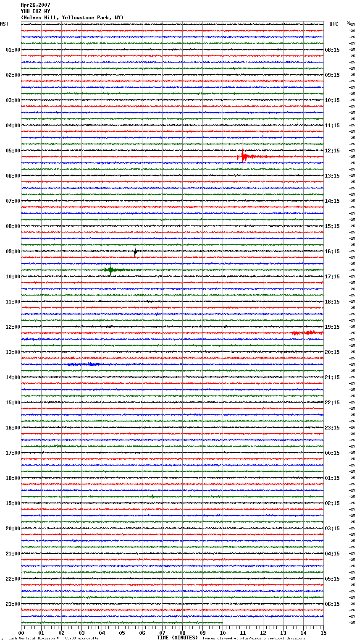Image resolution: width=357 pixels, height=644 pixels.
Task: Click the 12:15 UTC time label
Action: [332, 151]
